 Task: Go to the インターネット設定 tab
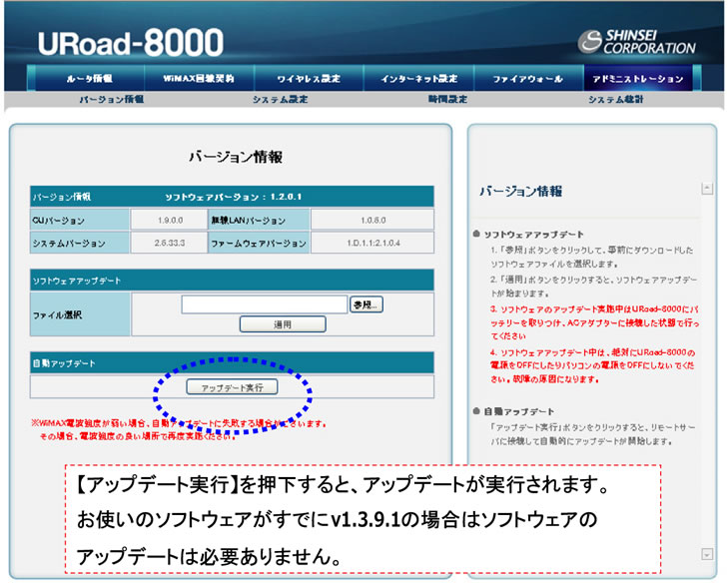[x=418, y=79]
